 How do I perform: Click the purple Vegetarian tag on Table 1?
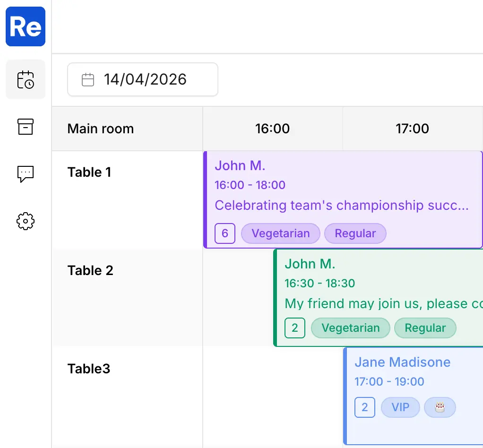281,233
